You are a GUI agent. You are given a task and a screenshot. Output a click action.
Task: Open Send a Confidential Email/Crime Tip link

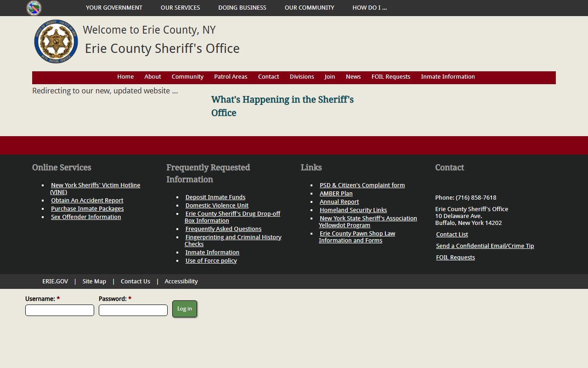pos(485,246)
